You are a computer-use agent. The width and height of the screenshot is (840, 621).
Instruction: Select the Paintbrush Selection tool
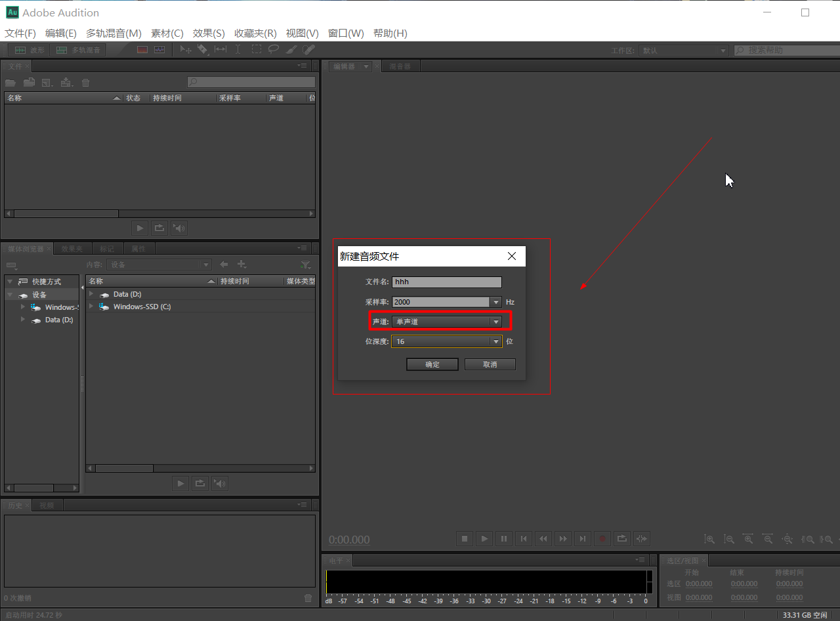[x=291, y=50]
